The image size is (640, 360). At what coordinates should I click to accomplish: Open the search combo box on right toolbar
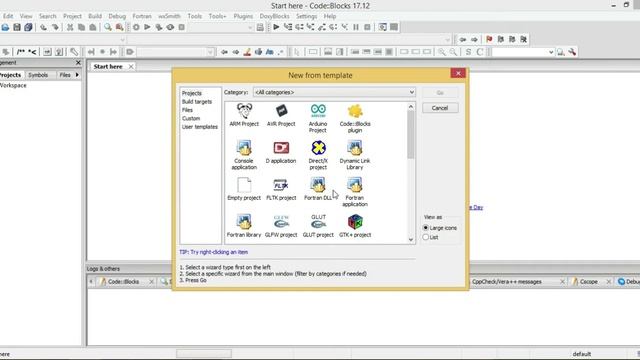tap(523, 52)
